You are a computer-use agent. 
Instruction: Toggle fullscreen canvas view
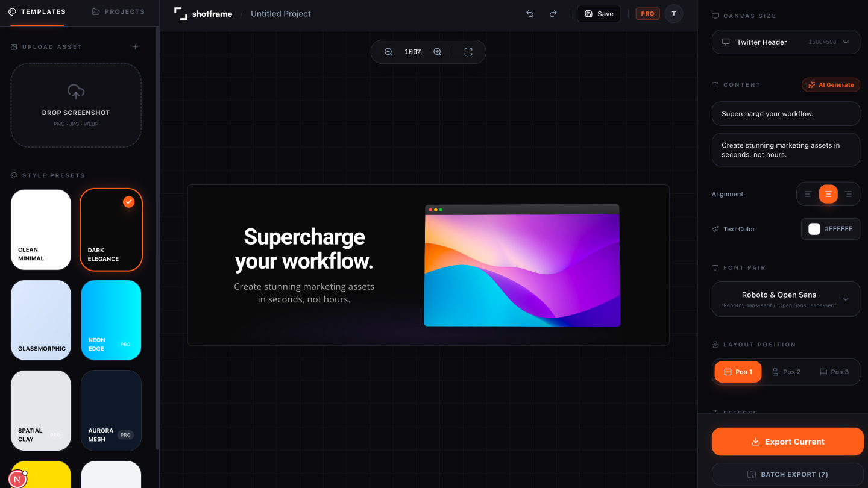coord(468,52)
